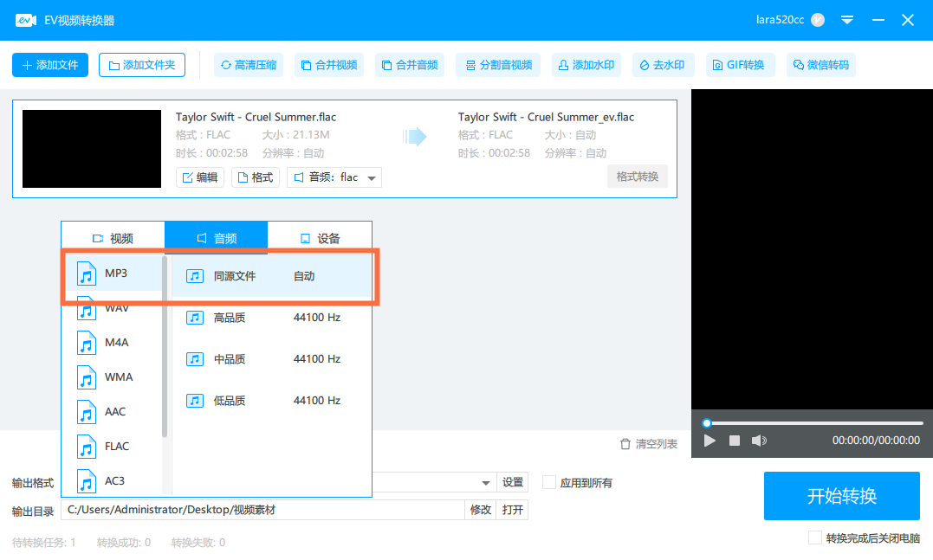The image size is (933, 560).
Task: Toggle the 转换完成后关闭电脑 checkbox
Action: pos(815,538)
